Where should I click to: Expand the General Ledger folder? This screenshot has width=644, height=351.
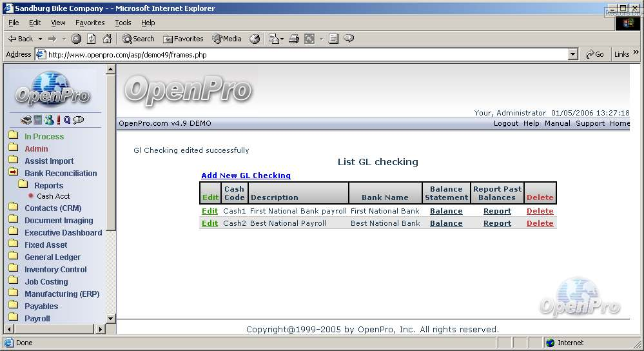tap(13, 257)
